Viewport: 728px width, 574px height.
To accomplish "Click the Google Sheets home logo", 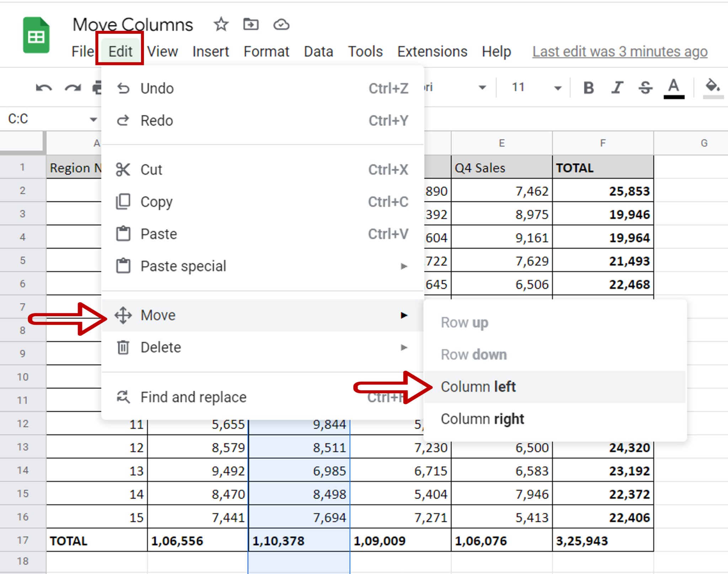I will pyautogui.click(x=36, y=35).
